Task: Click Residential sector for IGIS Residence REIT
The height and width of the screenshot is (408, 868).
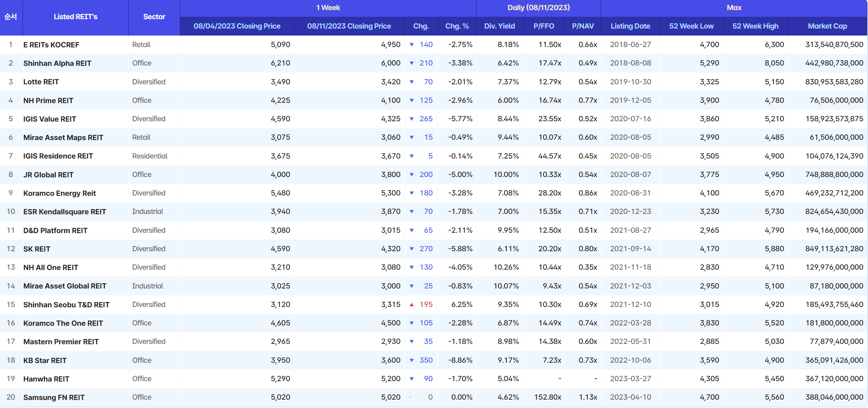Action: click(150, 156)
